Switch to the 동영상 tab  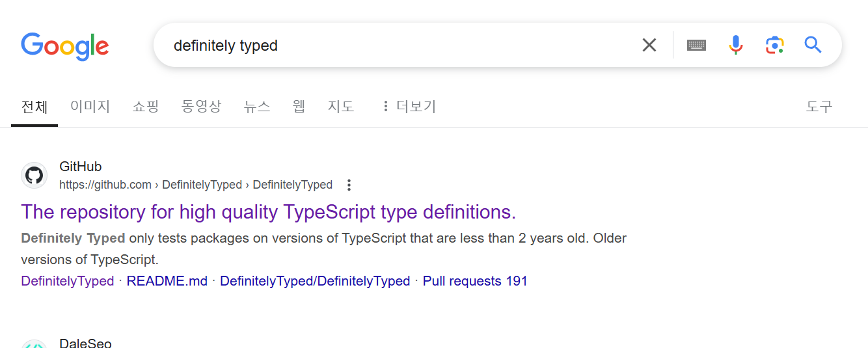pos(201,107)
